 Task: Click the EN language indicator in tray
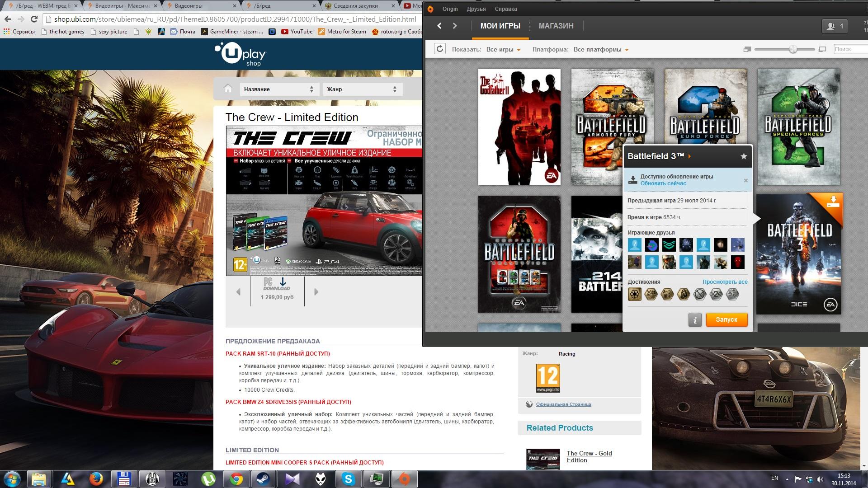pyautogui.click(x=774, y=478)
